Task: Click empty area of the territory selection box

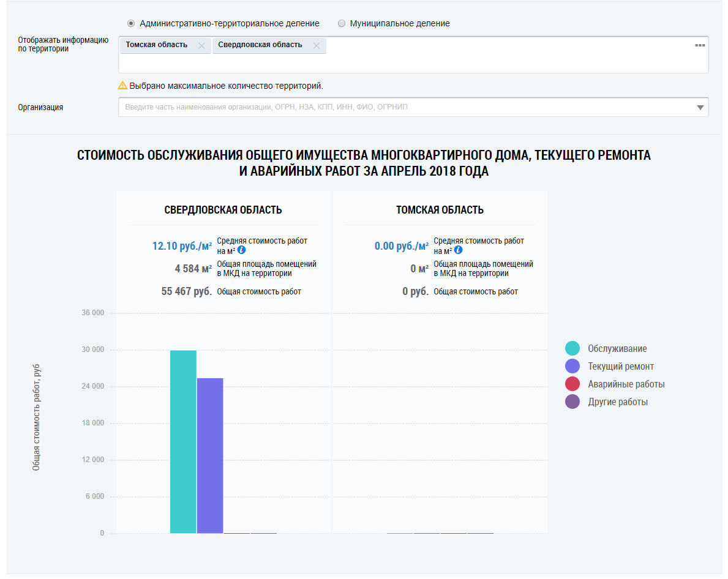Action: coord(410,63)
